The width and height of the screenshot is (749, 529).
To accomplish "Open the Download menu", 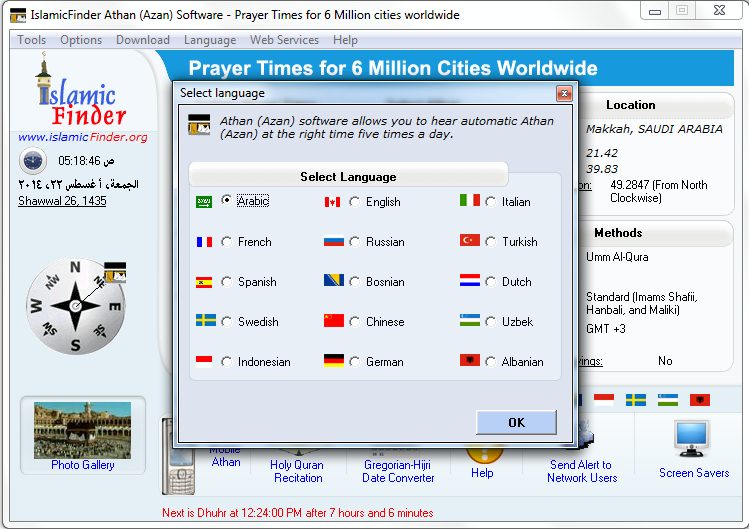I will point(143,40).
